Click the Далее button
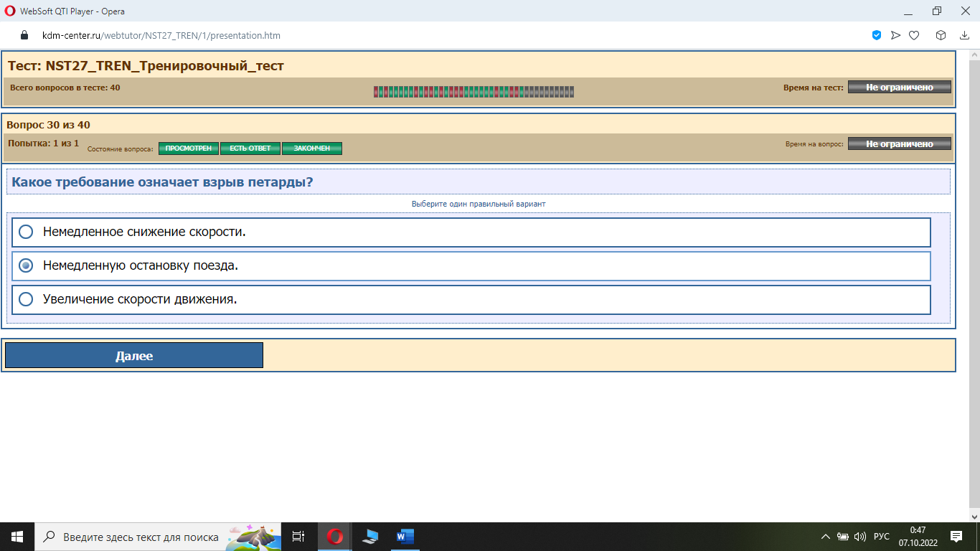980x551 pixels. click(x=134, y=355)
